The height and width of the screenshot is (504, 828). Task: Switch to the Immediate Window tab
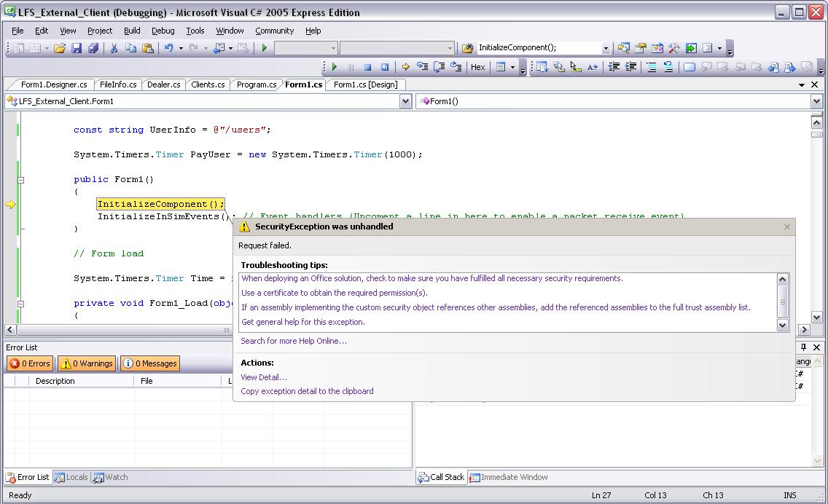(509, 477)
